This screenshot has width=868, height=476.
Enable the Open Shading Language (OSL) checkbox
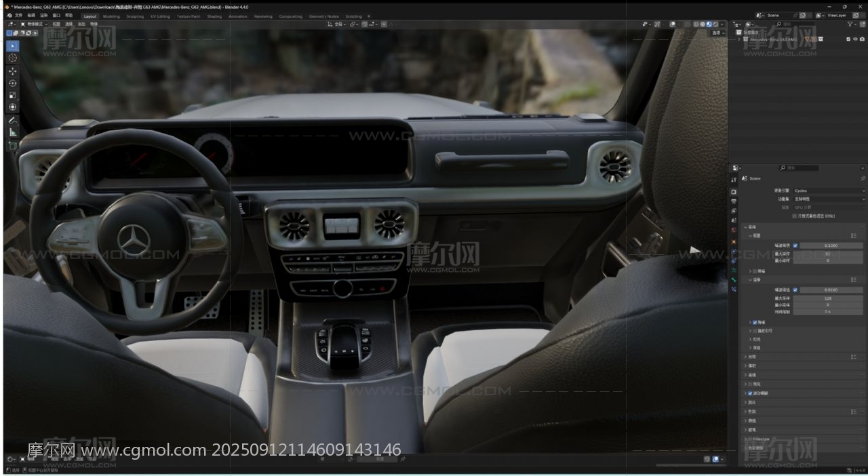[795, 216]
